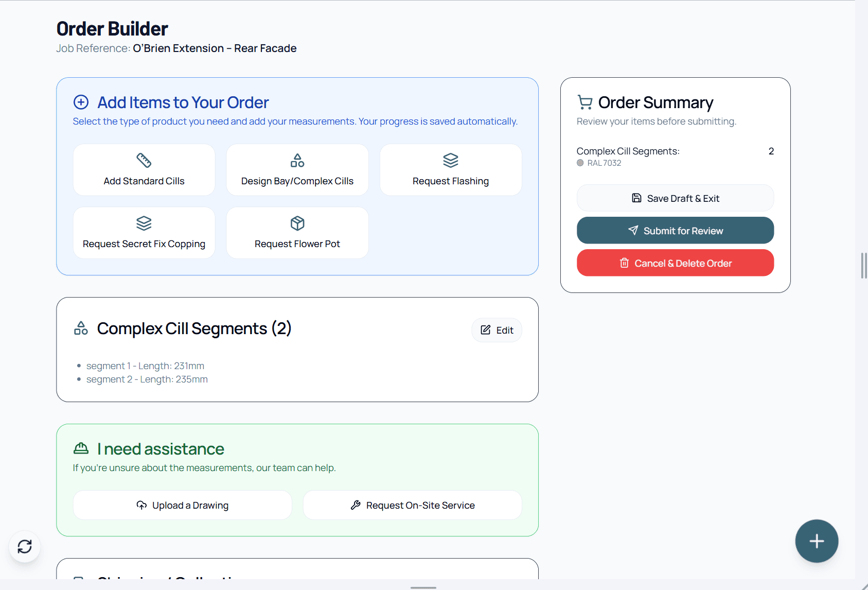The height and width of the screenshot is (590, 868).
Task: Click the pencil icon inside the Edit button
Action: (x=485, y=330)
